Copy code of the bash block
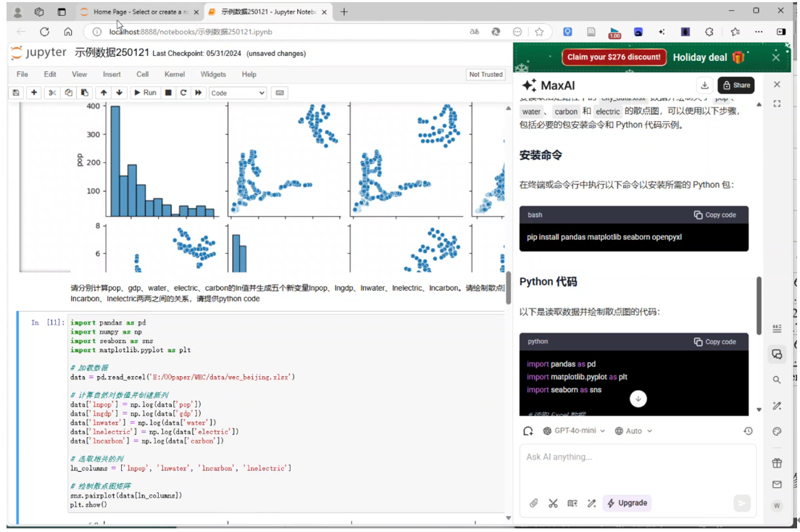This screenshot has height=532, width=800. (714, 215)
